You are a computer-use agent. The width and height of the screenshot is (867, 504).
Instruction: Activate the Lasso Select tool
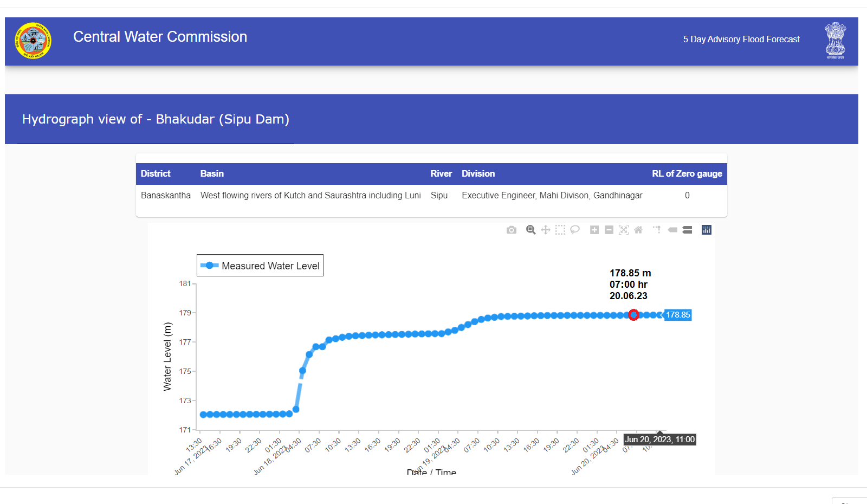(x=575, y=230)
